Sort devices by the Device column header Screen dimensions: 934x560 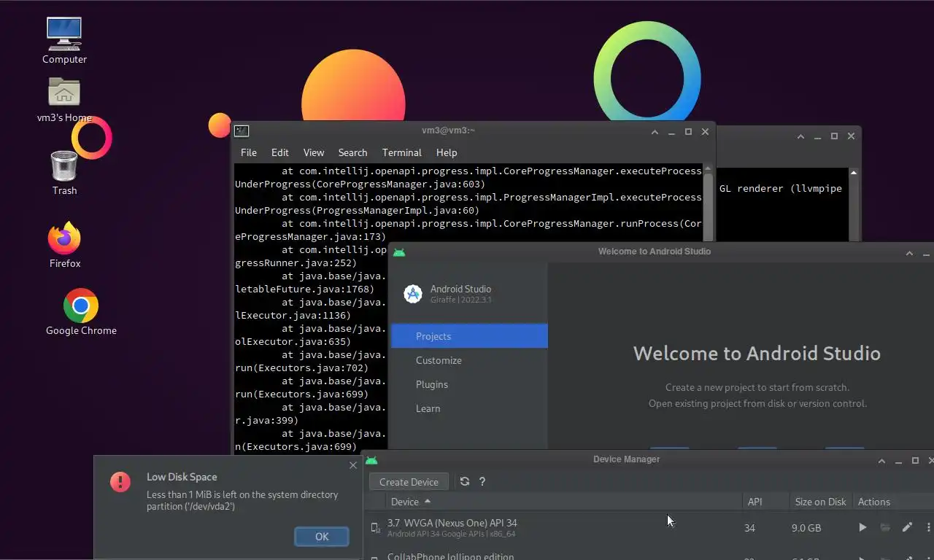(x=563, y=502)
